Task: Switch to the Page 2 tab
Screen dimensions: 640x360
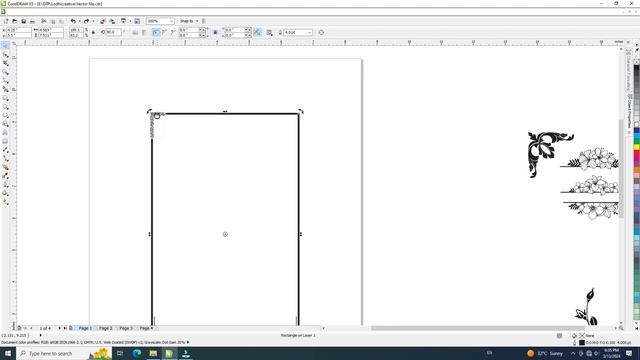Action: pos(105,328)
